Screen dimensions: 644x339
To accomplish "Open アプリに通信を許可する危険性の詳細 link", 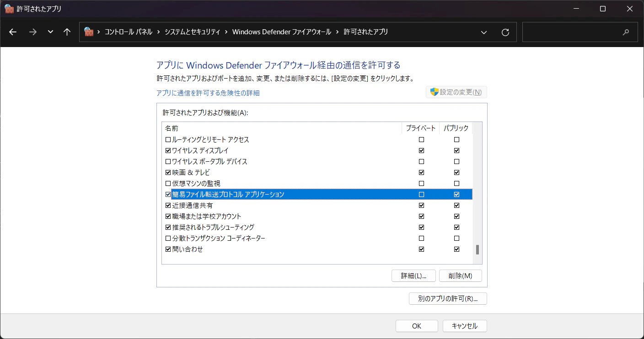I will [x=208, y=93].
